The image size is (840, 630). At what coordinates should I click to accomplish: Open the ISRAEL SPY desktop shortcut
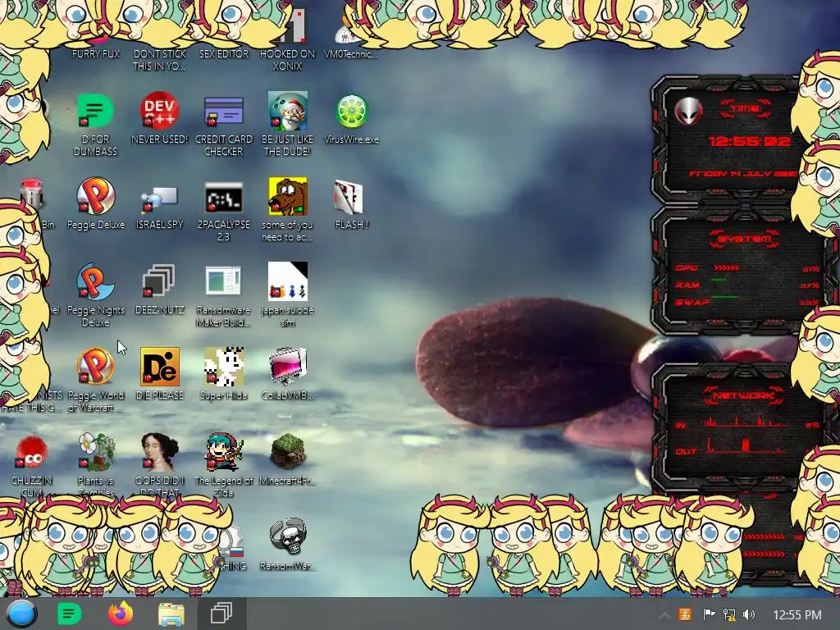(x=159, y=199)
